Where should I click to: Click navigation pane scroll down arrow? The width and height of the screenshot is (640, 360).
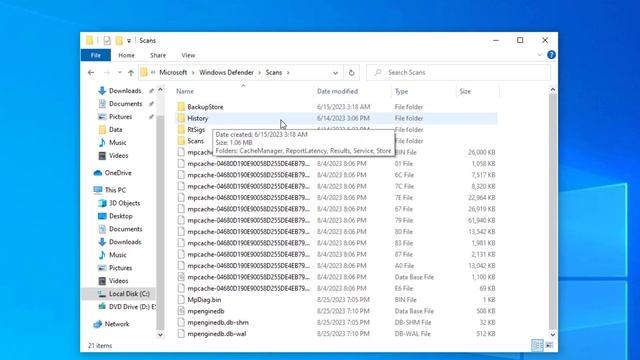160,335
